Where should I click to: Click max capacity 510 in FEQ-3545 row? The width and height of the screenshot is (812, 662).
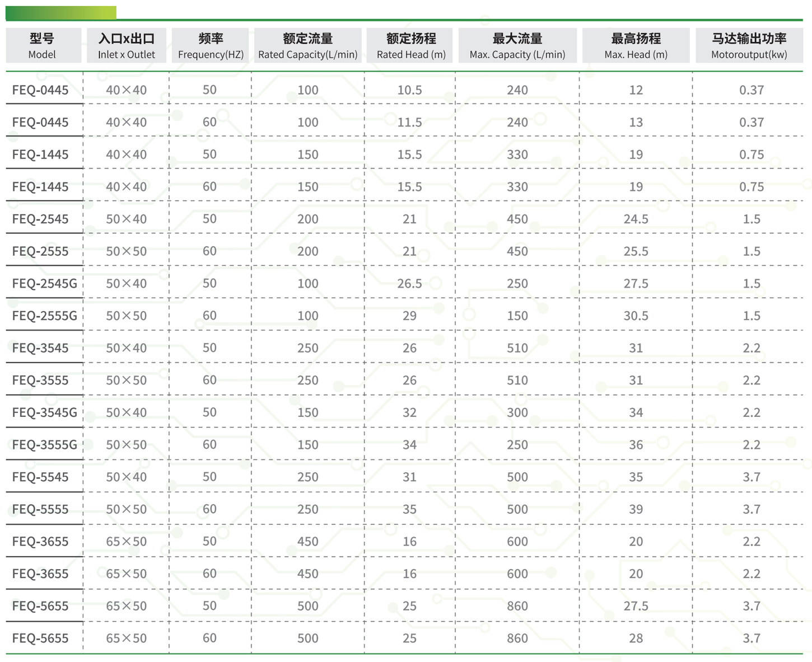click(x=517, y=348)
